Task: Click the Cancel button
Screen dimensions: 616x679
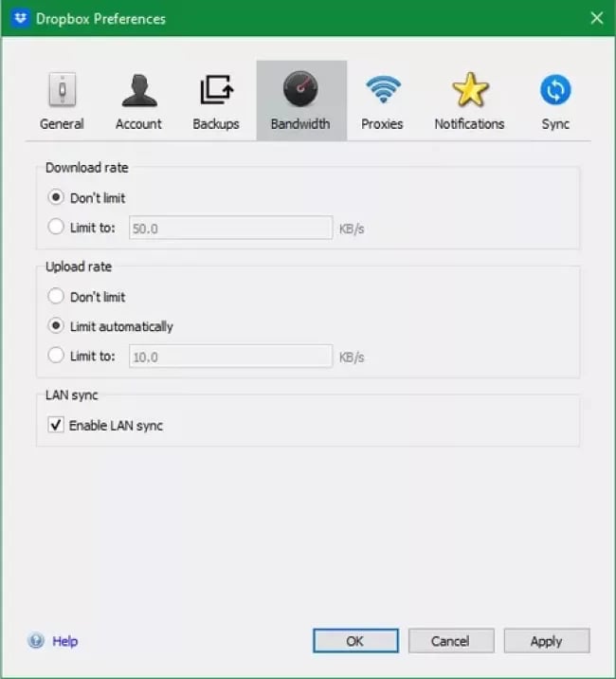Action: point(451,641)
